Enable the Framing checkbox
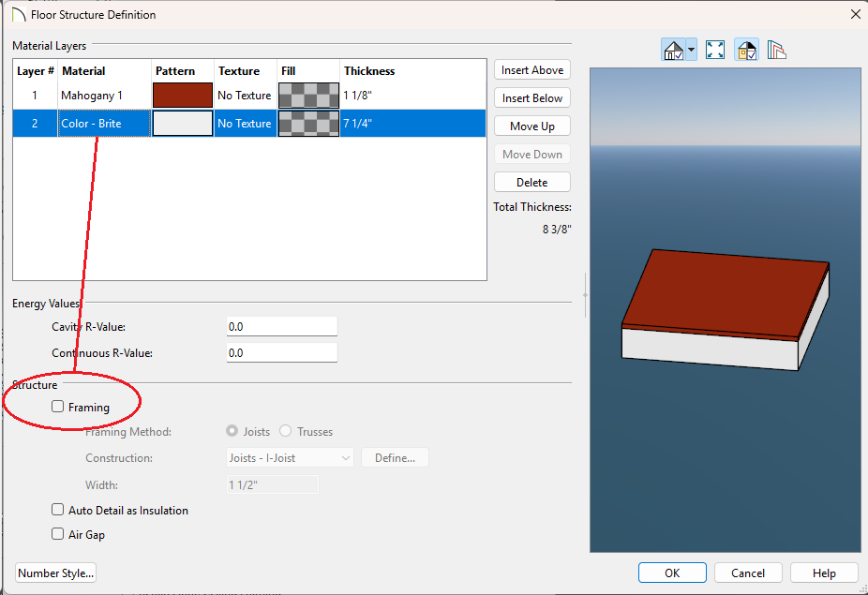The height and width of the screenshot is (595, 868). pos(58,407)
